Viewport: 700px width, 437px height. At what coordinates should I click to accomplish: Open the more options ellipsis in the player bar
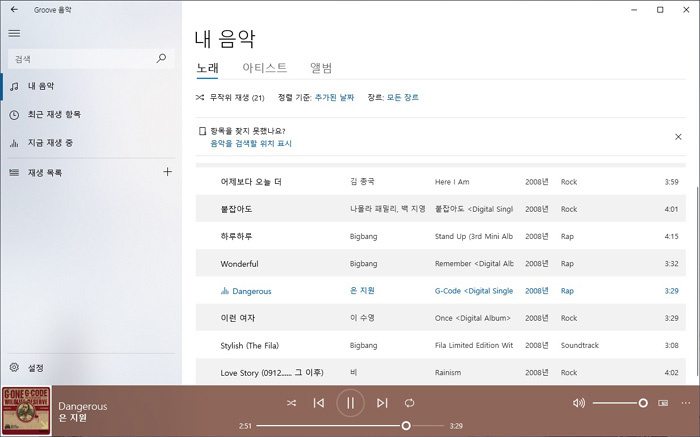click(686, 403)
